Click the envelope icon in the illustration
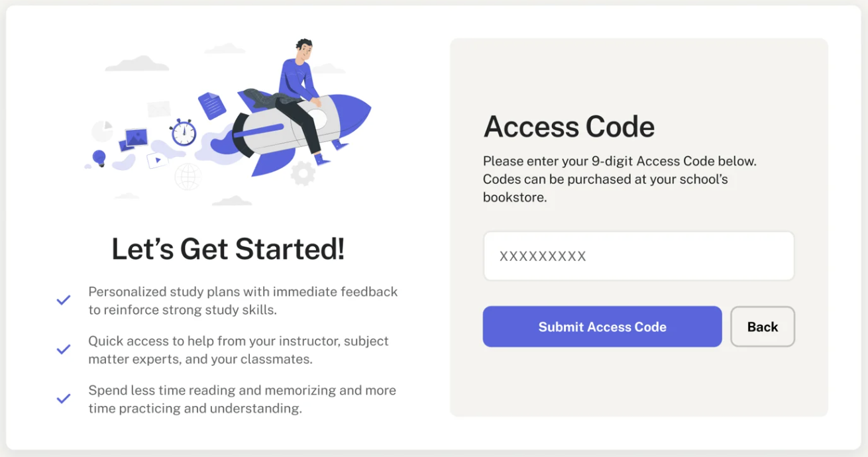 coord(160,108)
